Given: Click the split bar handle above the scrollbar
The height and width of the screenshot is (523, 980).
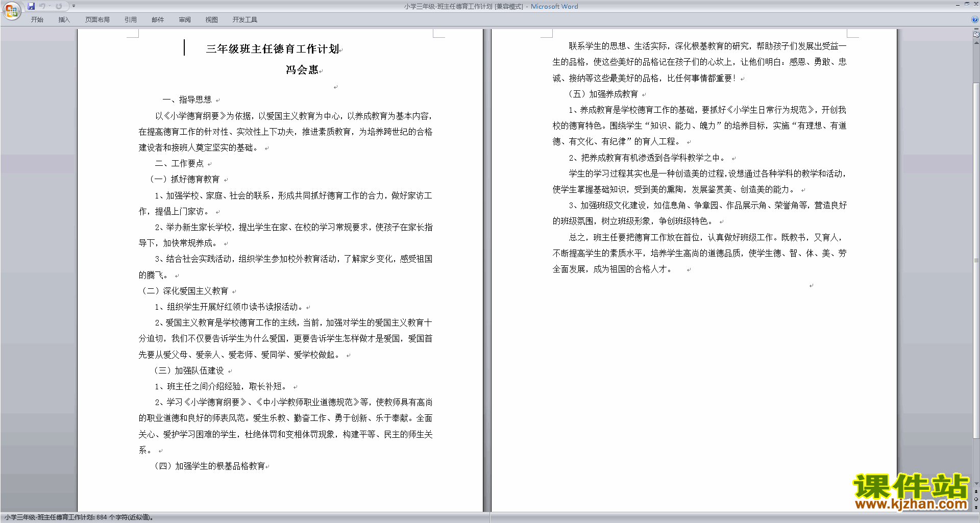Looking at the screenshot, I should point(976,29).
